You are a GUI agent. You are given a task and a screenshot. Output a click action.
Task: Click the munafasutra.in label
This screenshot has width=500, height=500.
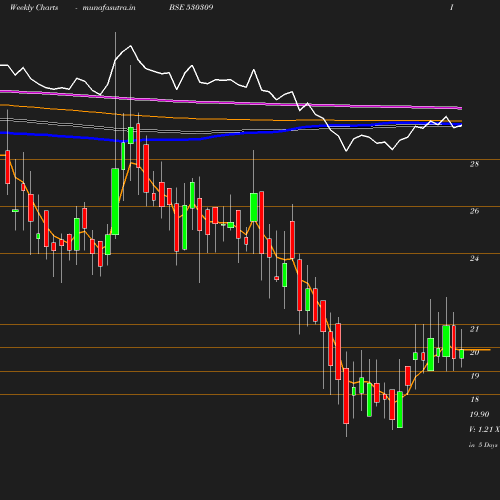pyautogui.click(x=109, y=7)
